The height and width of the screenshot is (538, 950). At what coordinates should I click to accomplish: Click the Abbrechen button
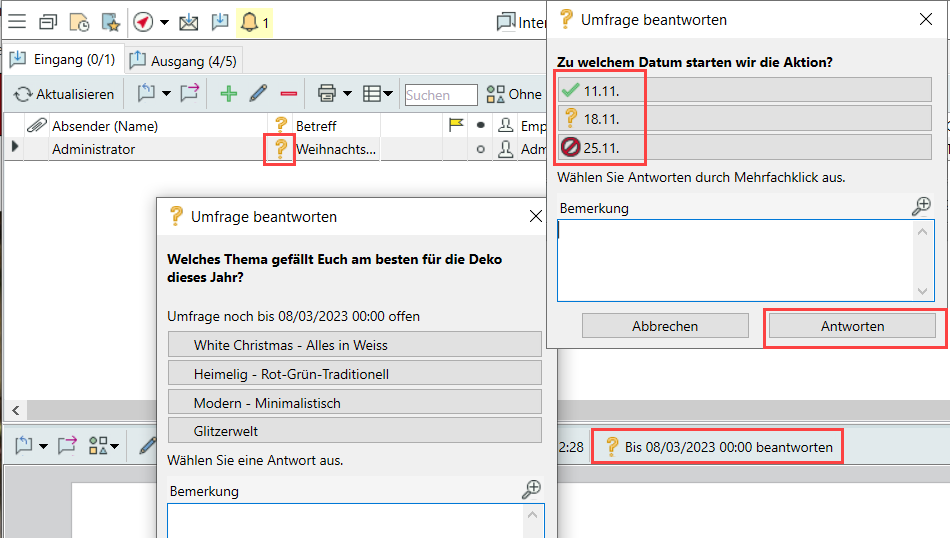pyautogui.click(x=665, y=326)
